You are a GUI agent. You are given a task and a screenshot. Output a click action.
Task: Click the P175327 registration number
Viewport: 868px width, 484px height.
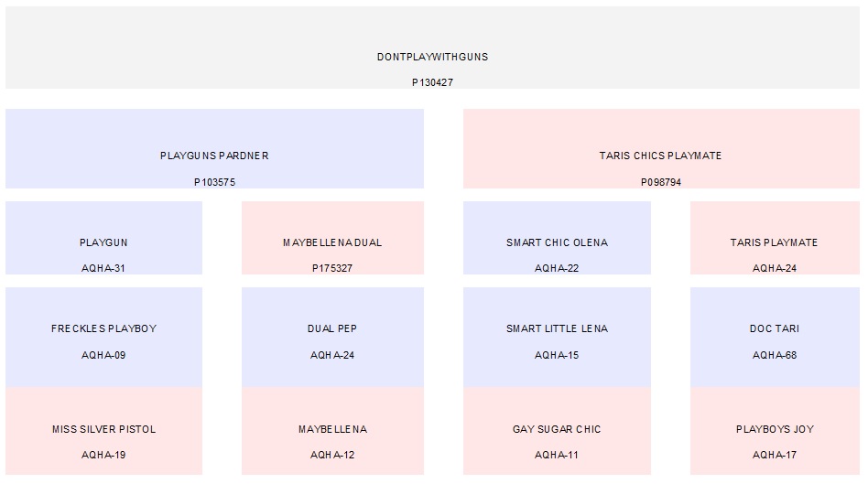(332, 268)
